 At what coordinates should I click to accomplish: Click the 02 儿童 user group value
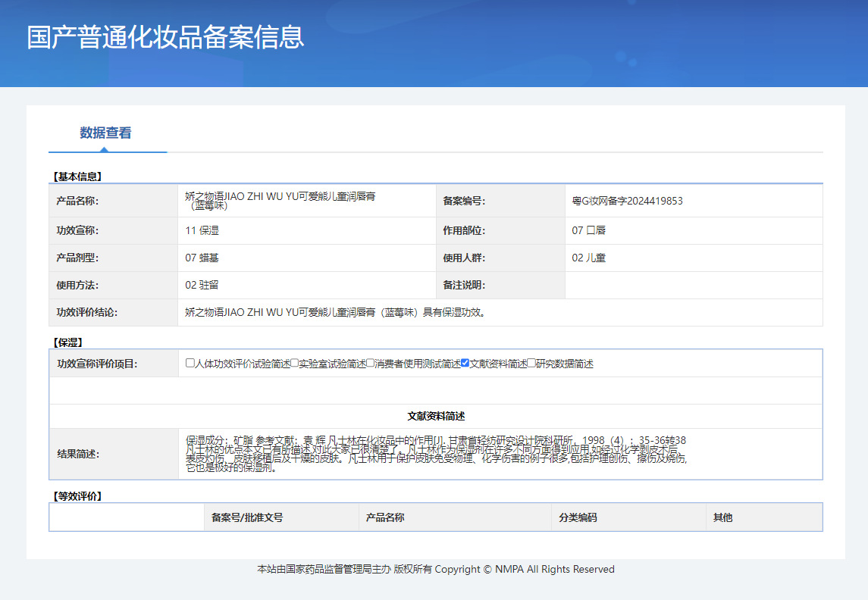point(588,258)
